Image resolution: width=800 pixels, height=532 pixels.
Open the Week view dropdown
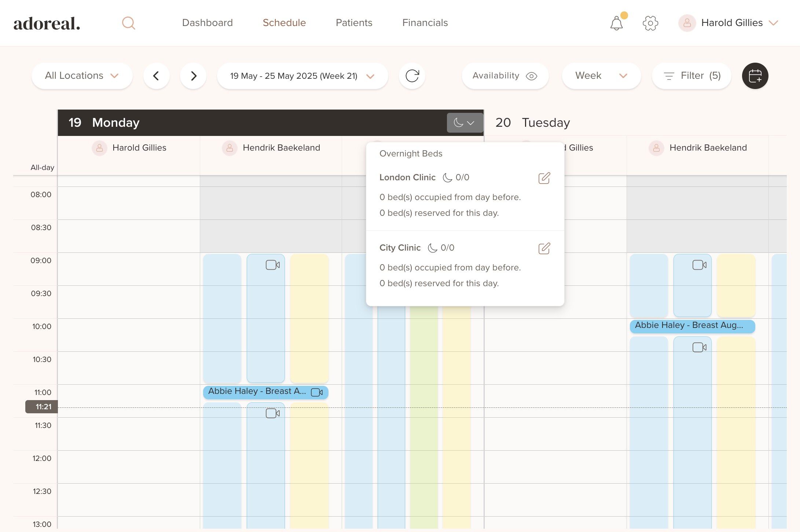(x=601, y=76)
